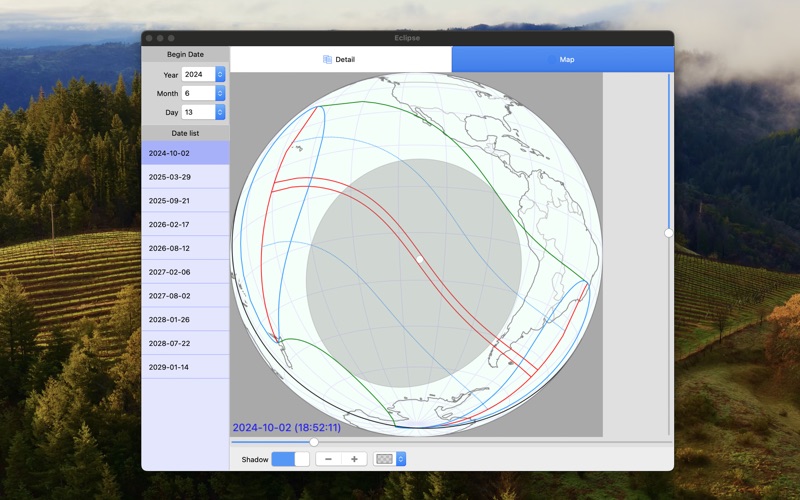Choose the 2025-03-29 date entry

pyautogui.click(x=185, y=177)
